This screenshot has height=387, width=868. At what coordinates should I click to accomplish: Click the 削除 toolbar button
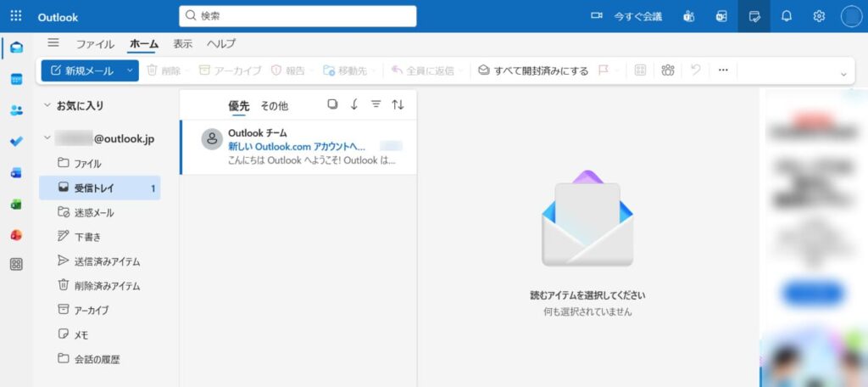tap(164, 70)
